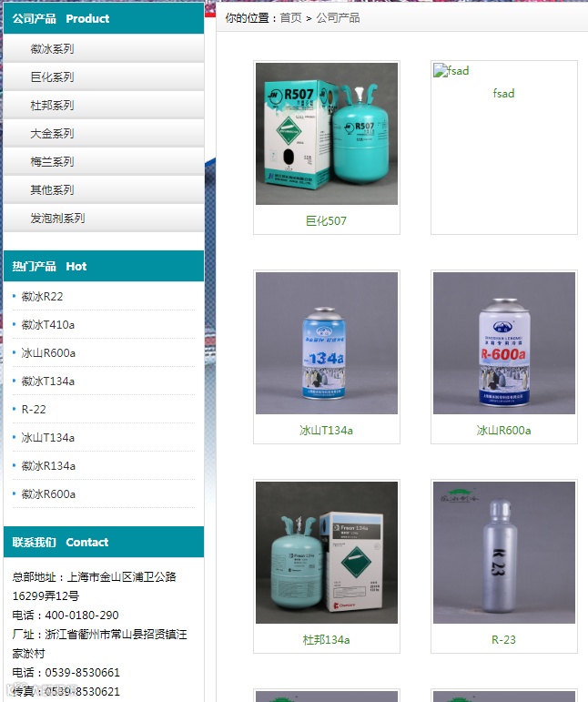Click the 公司产品 breadcrumb link
Screen dimensions: 588x702
(x=338, y=18)
